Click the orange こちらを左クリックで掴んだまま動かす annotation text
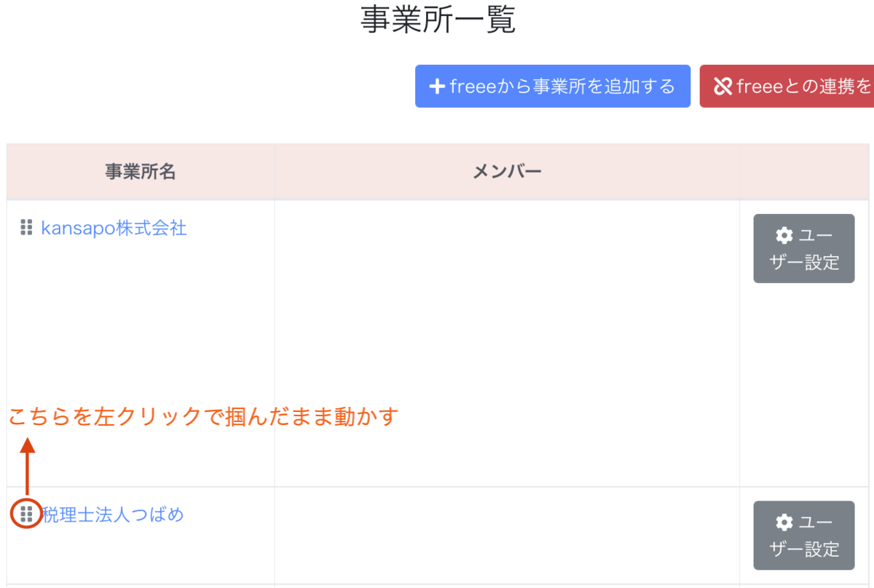 tap(203, 417)
